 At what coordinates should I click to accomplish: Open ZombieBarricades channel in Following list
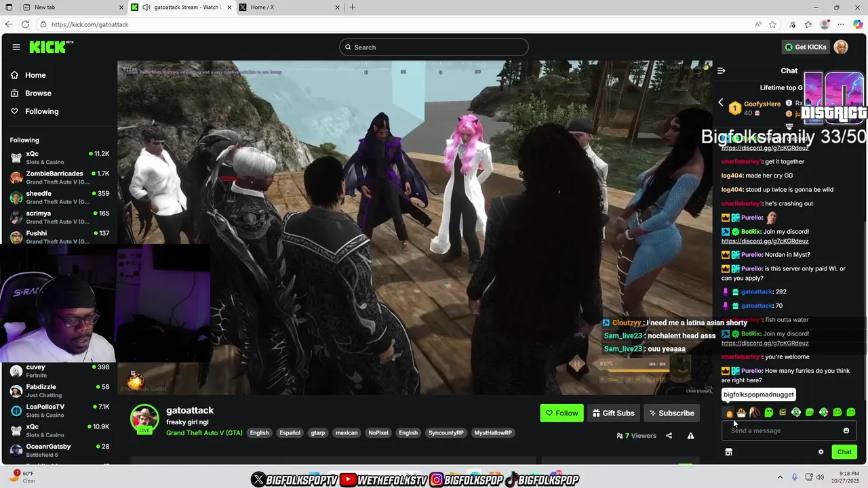click(60, 178)
